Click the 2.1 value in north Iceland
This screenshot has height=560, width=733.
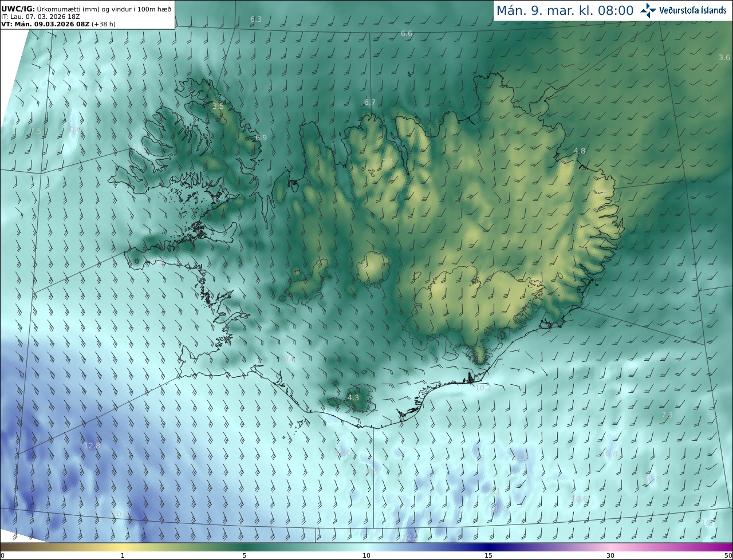(388, 162)
